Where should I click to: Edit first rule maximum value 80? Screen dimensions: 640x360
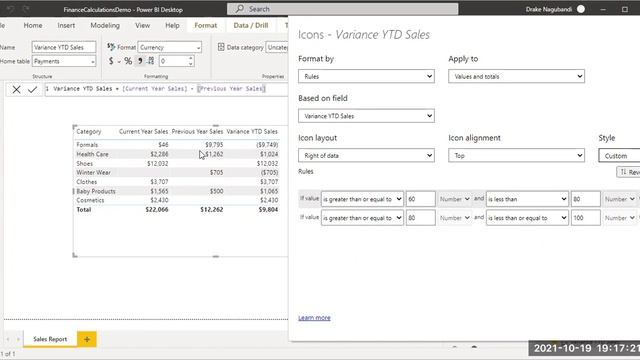click(x=585, y=199)
